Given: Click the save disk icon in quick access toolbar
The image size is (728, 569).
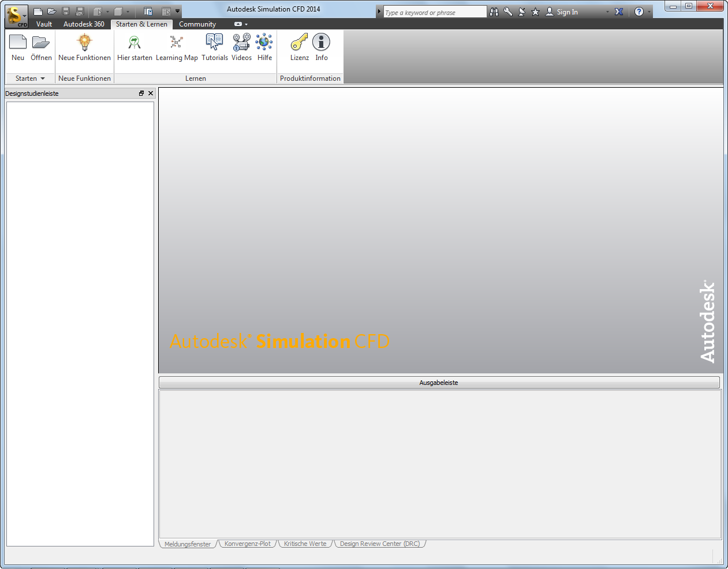Looking at the screenshot, I should tap(66, 12).
